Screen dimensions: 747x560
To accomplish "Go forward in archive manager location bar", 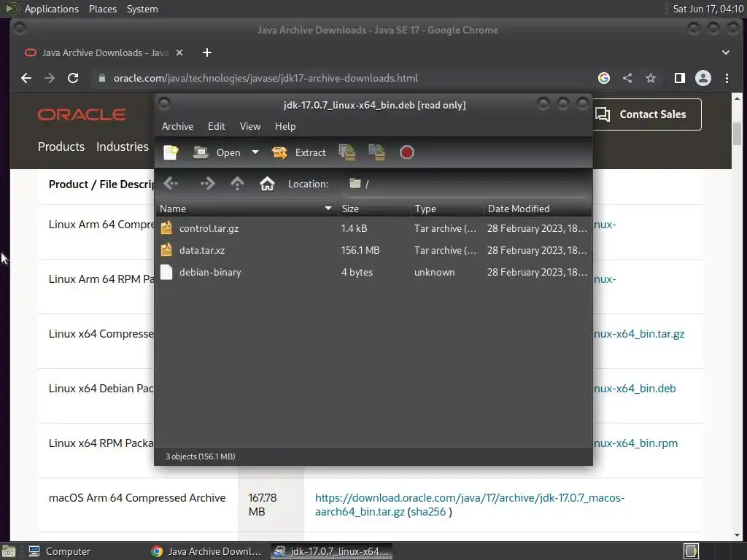I will coord(207,184).
